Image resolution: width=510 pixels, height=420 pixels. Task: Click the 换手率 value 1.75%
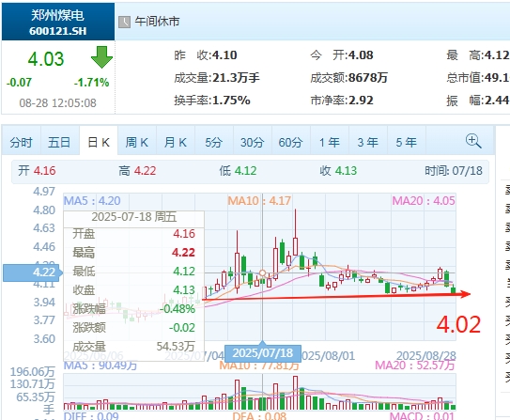pos(231,101)
